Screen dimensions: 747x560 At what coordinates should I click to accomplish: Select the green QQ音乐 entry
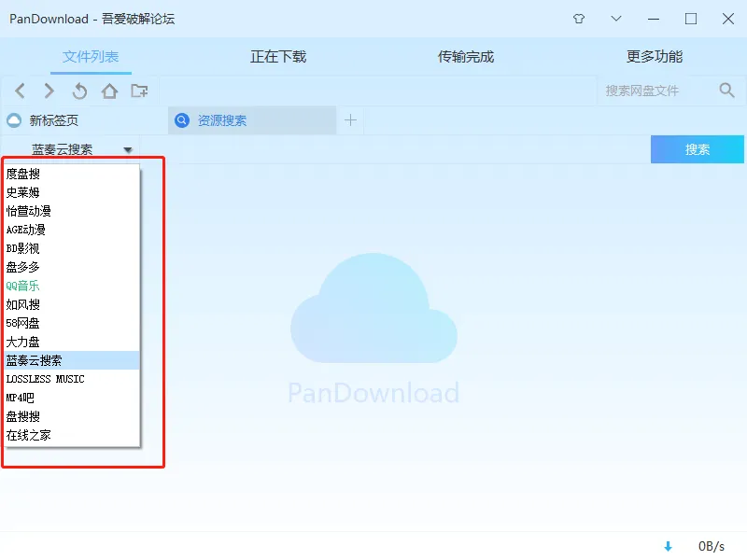click(72, 286)
